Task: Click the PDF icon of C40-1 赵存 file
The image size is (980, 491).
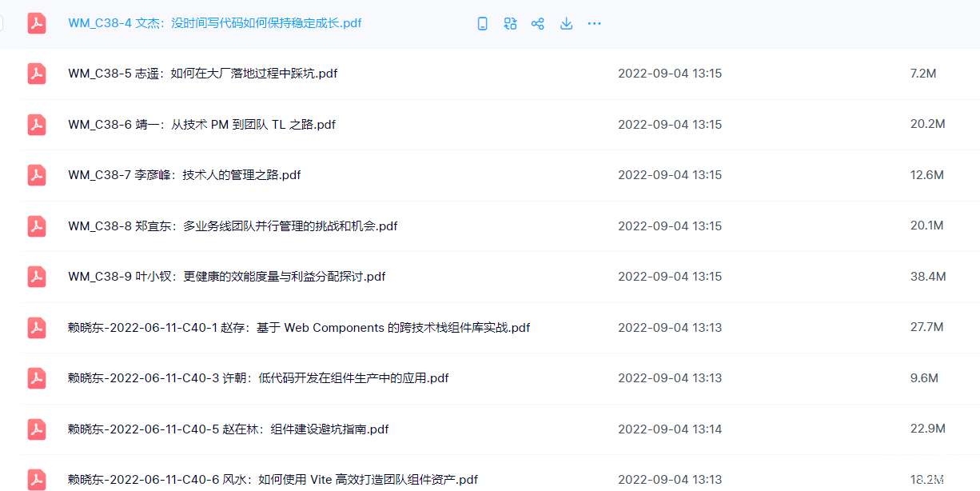Action: pyautogui.click(x=37, y=328)
